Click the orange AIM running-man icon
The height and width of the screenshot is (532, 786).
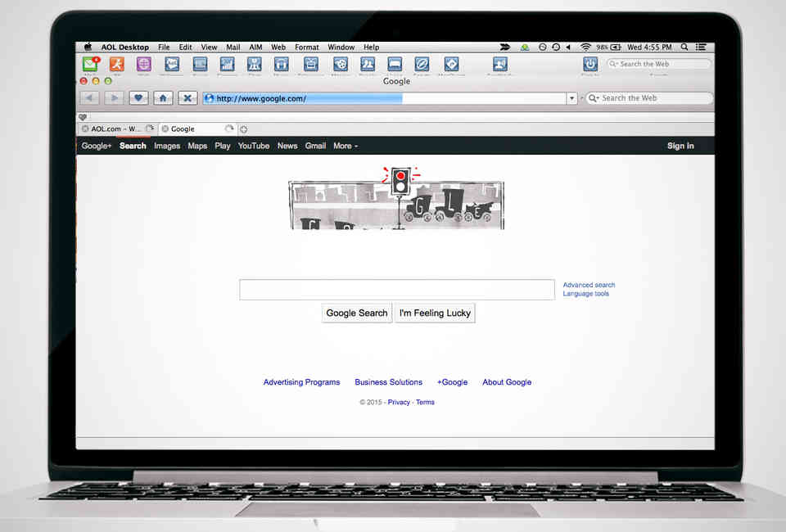(117, 64)
